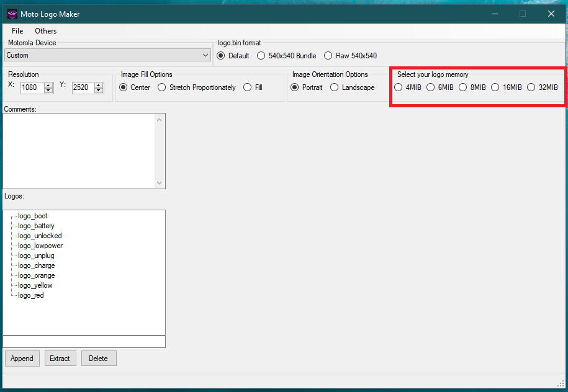Select 4MIB logo memory size

[x=399, y=87]
